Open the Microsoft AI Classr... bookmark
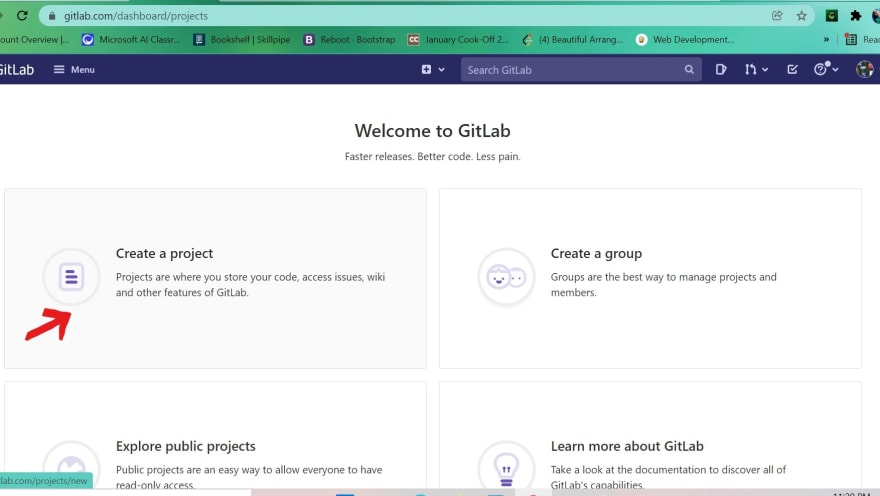880x496 pixels. click(131, 39)
